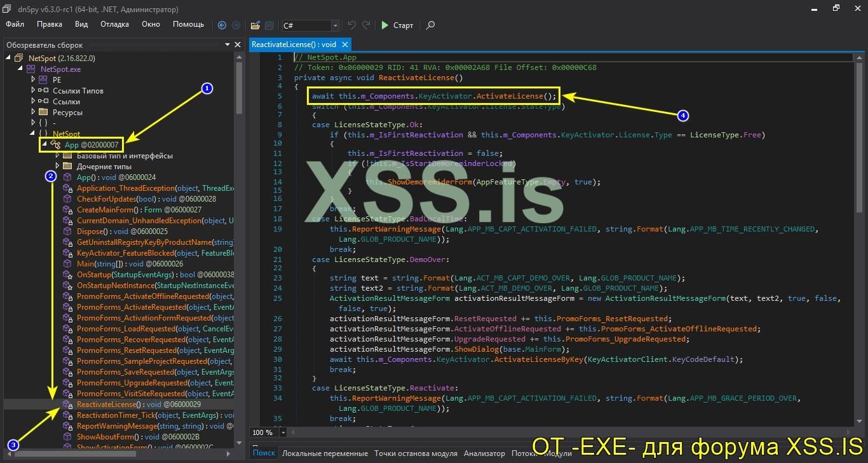This screenshot has width=868, height=463.
Task: Switch to the Анализатор tab
Action: point(484,453)
